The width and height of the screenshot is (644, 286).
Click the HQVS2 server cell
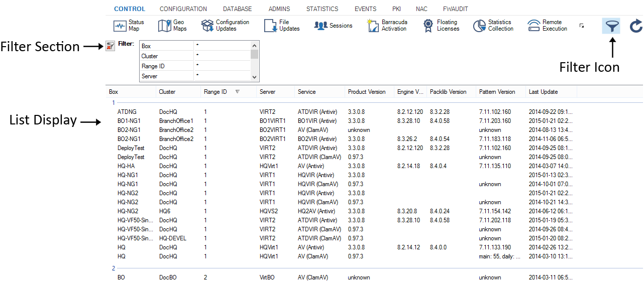(x=269, y=211)
